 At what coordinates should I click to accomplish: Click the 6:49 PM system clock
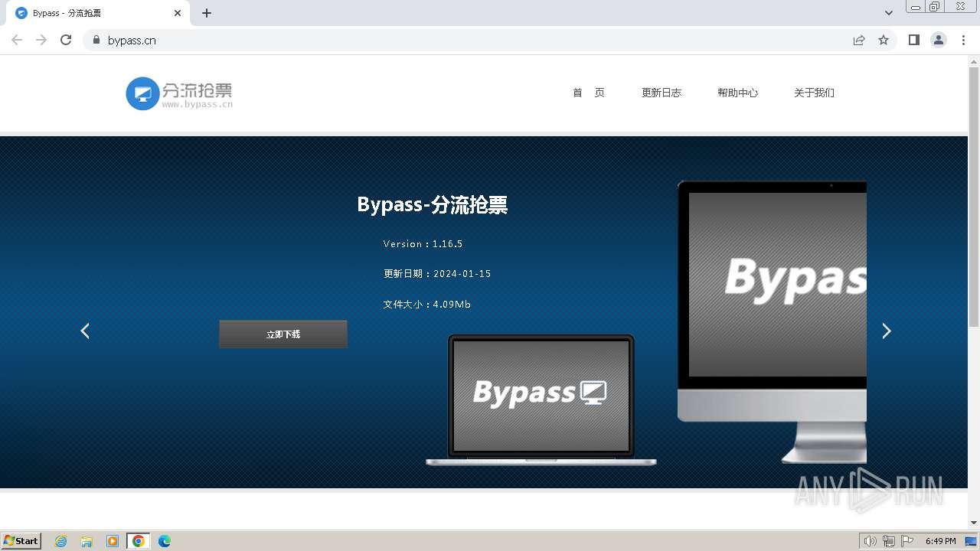940,541
